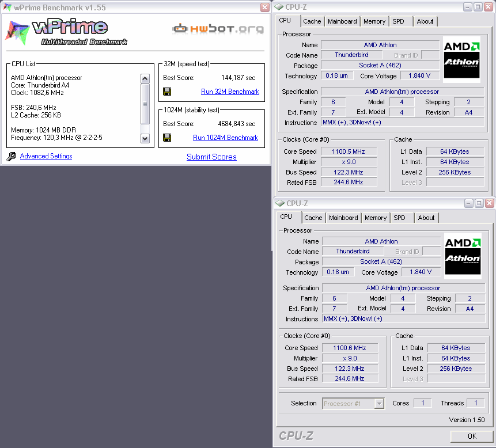
Task: Close the wPrime Benchmark window
Action: (265, 7)
